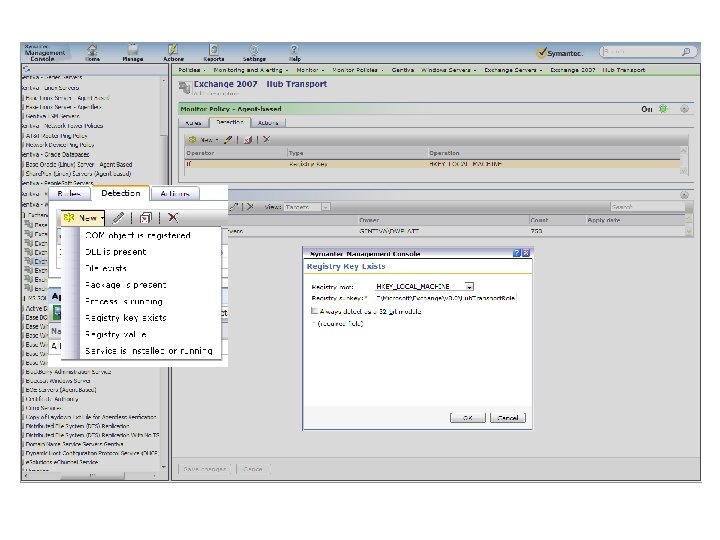The image size is (720, 540).
Task: Click the Search field in lower panel
Action: pyautogui.click(x=647, y=207)
